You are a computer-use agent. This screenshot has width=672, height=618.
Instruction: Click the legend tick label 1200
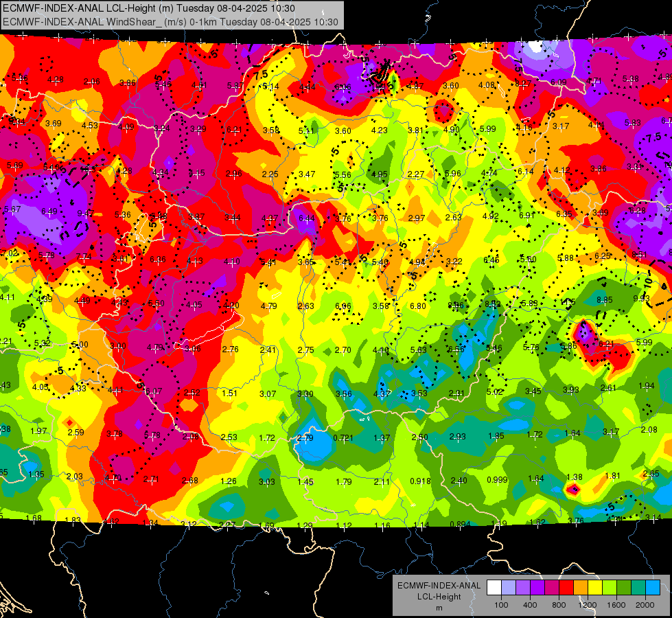(588, 605)
